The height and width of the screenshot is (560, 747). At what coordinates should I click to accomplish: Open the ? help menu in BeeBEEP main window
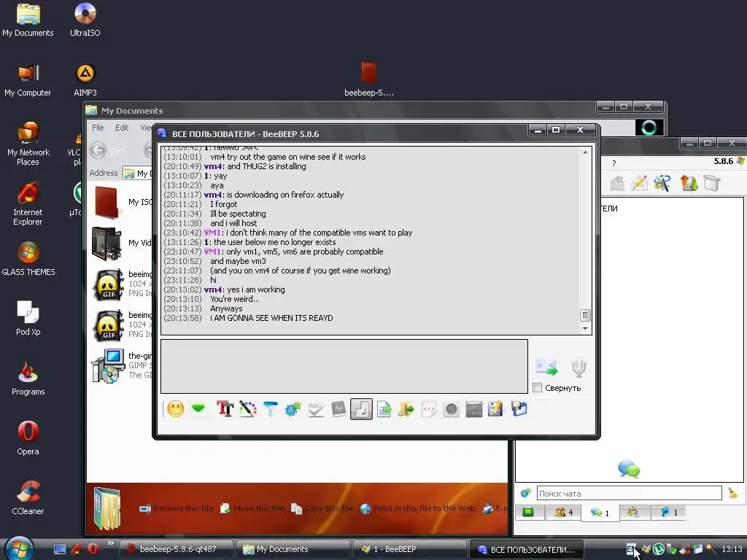614,163
